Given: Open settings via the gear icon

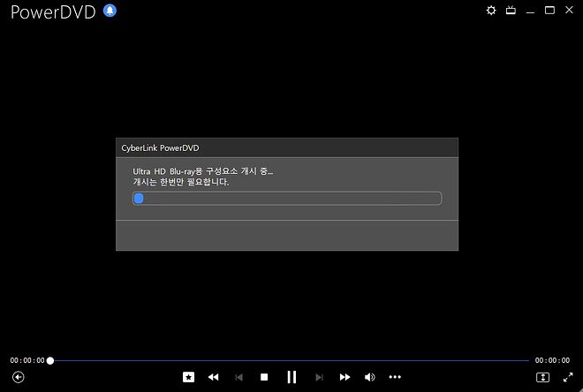Looking at the screenshot, I should tap(491, 11).
